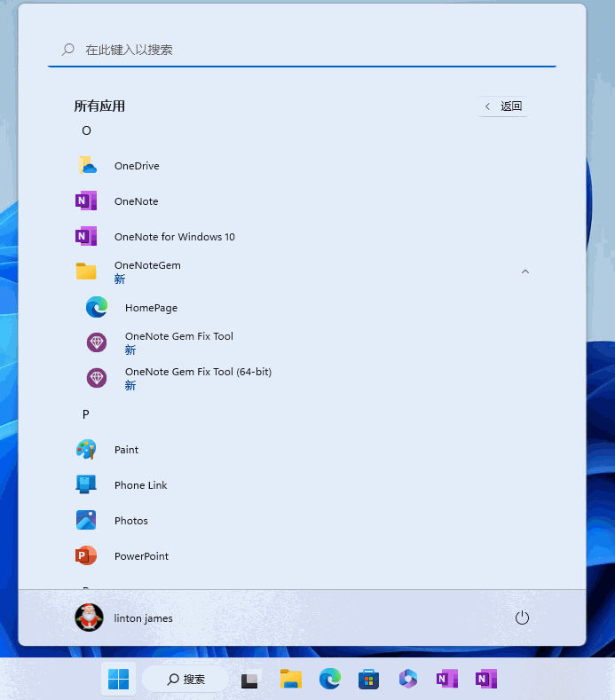Click the 在此键入以搜索 search field
This screenshot has height=700, width=615.
[302, 50]
